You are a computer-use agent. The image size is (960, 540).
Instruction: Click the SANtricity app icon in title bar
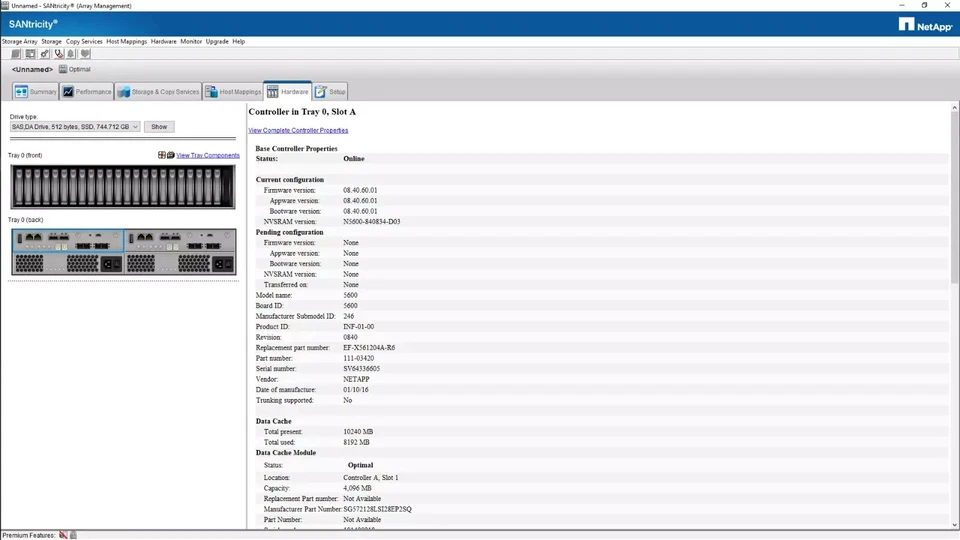[x=5, y=6]
